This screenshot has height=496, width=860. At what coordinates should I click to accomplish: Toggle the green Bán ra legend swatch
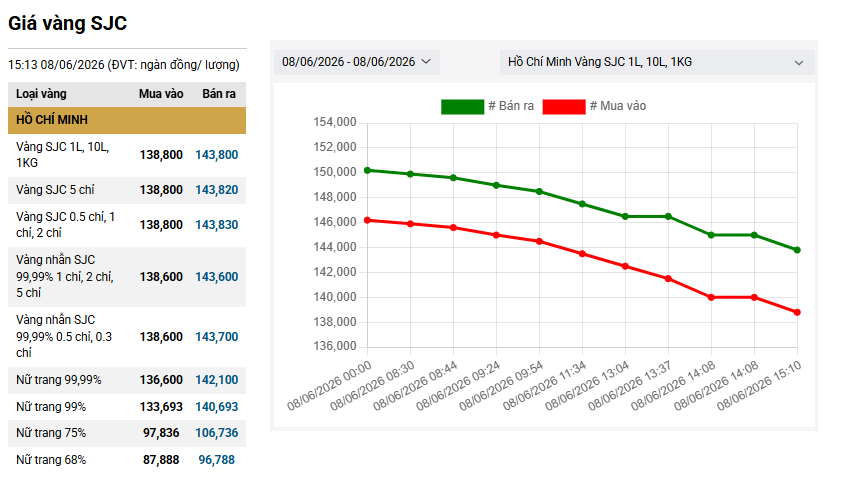(462, 106)
